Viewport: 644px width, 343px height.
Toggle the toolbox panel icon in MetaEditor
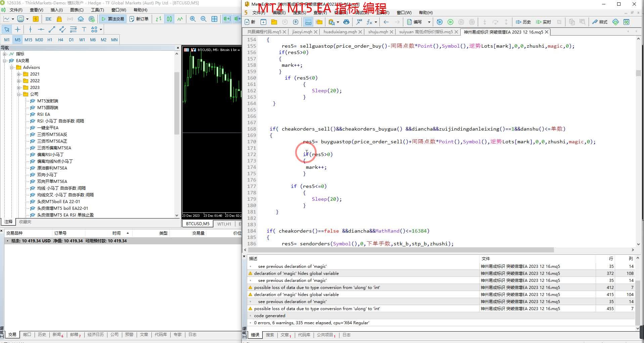click(x=308, y=22)
